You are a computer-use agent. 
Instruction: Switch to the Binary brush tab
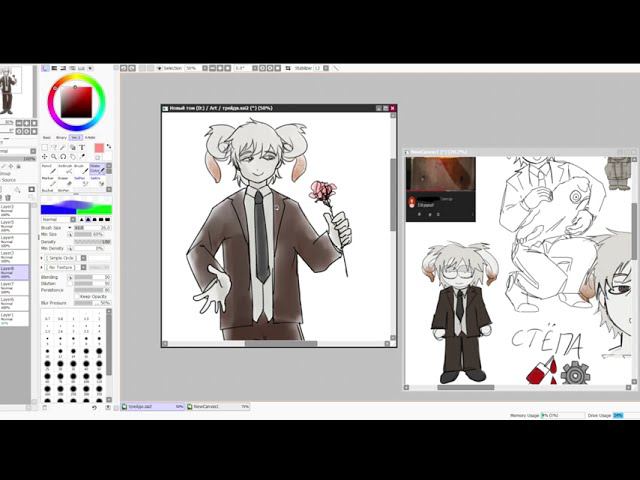point(61,138)
